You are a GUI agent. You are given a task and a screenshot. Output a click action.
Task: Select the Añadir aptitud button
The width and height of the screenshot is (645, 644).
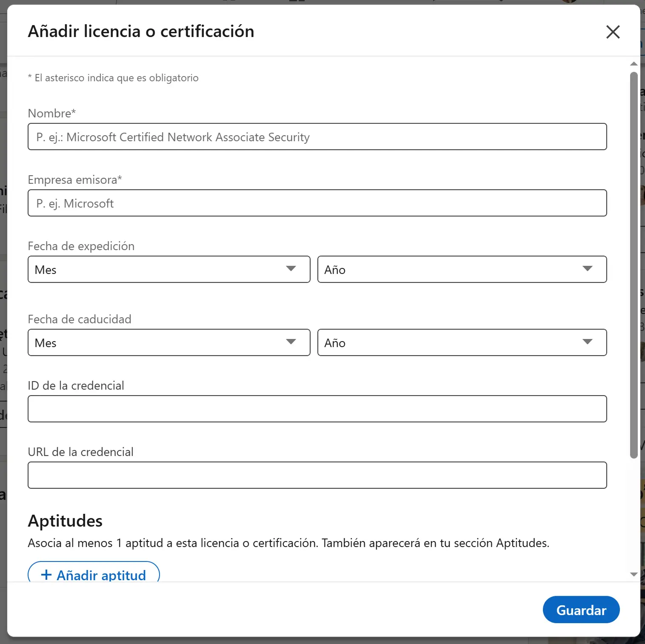94,575
